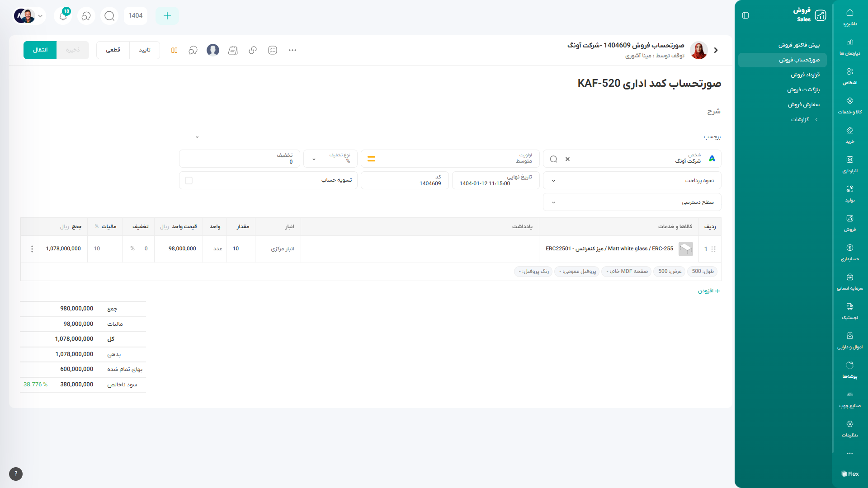The image size is (868, 488).
Task: Open the three-dots more options in toolbar
Action: click(x=292, y=50)
